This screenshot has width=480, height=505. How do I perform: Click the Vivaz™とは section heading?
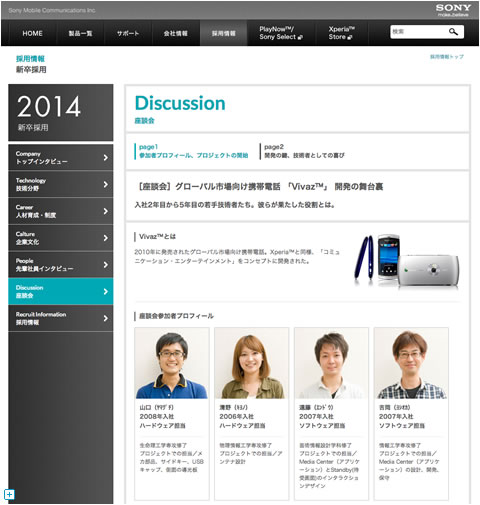click(157, 237)
